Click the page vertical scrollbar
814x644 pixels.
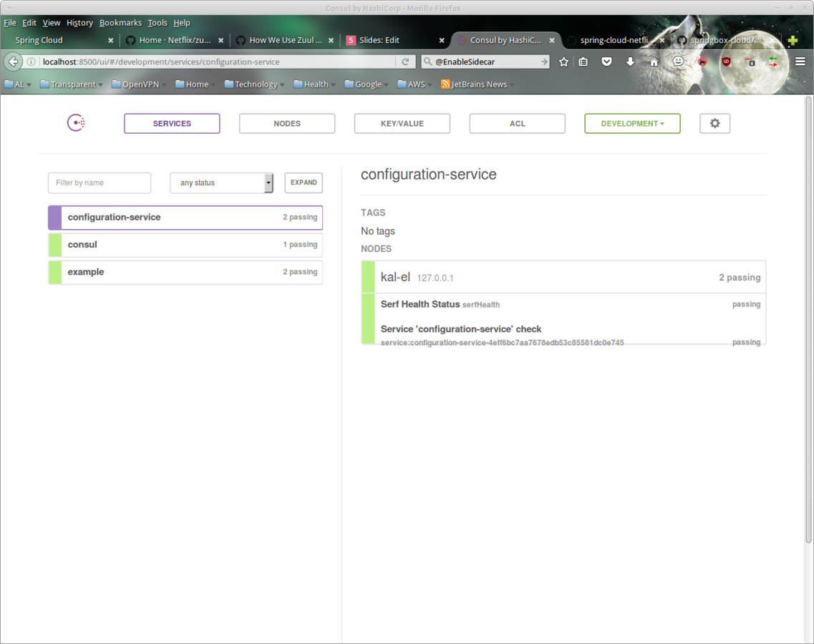point(809,319)
